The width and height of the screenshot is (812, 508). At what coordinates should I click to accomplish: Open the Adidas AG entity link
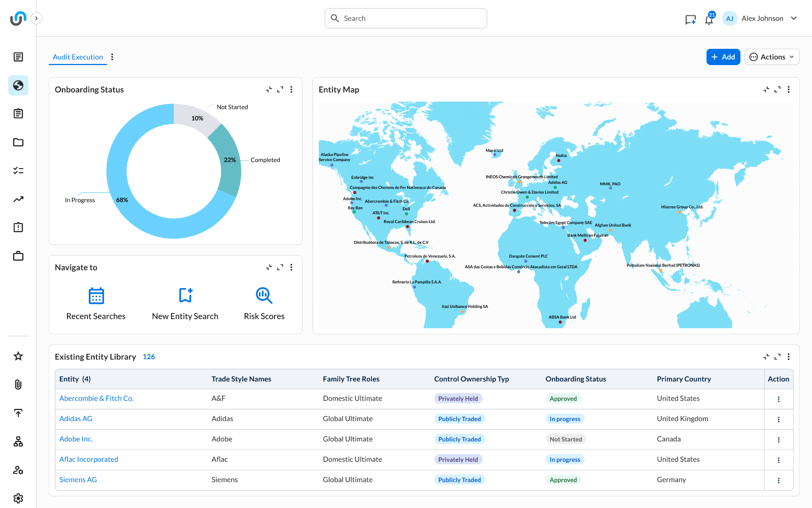tap(76, 419)
